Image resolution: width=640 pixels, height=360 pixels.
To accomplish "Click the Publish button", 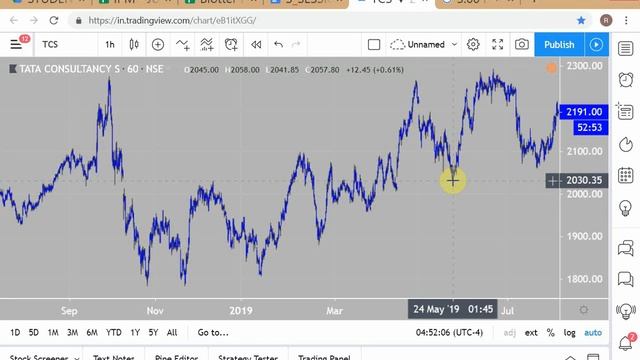I will click(559, 44).
